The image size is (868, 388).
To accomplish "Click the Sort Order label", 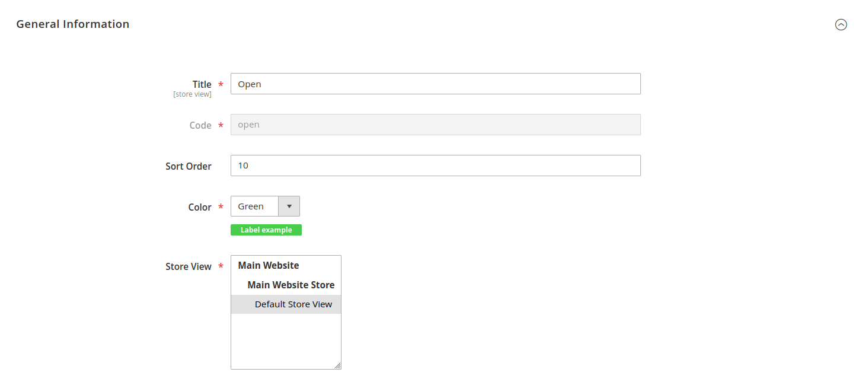I will click(188, 166).
